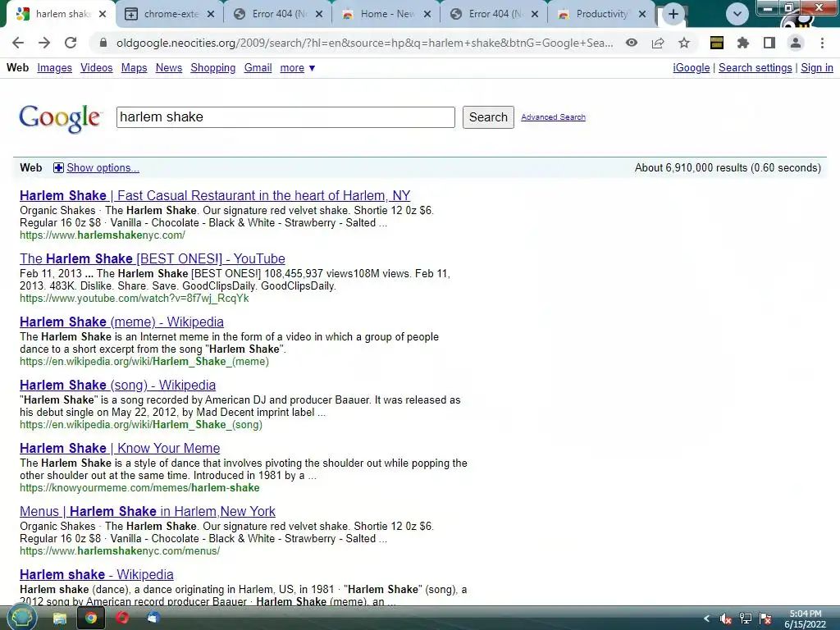Open The Harlem Shake BEST ONES YouTube result

152,258
